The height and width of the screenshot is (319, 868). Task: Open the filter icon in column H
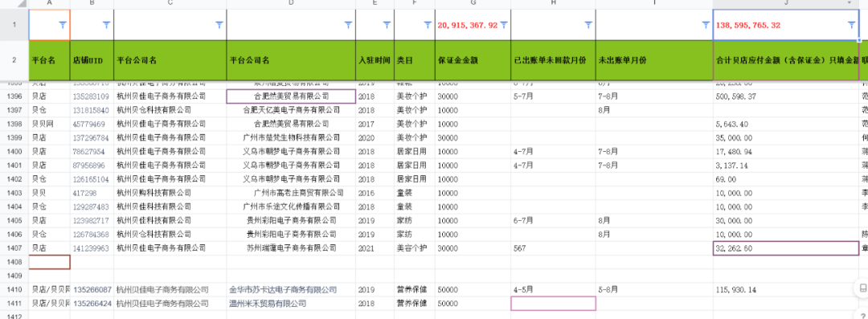pos(588,25)
